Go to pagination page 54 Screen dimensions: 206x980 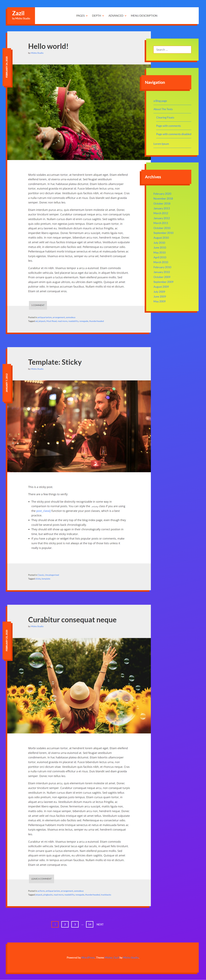coord(90,924)
